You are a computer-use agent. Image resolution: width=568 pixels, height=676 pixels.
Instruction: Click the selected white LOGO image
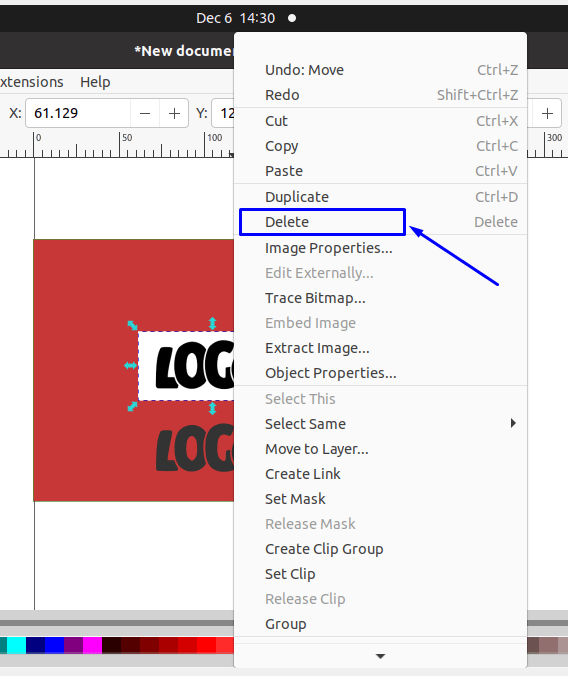point(186,366)
